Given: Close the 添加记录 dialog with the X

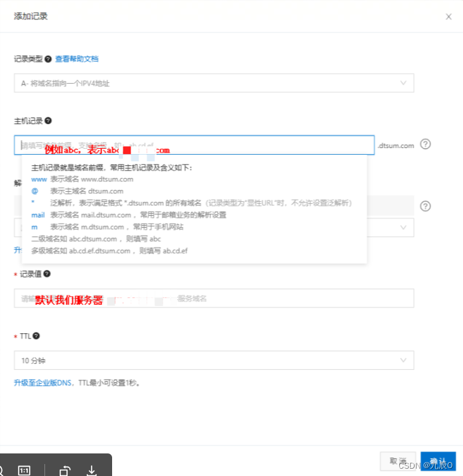Looking at the screenshot, I should [x=448, y=17].
